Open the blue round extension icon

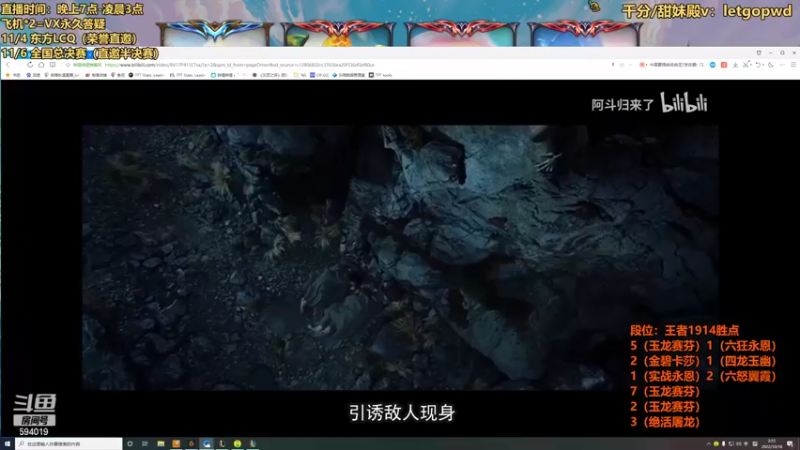click(713, 65)
